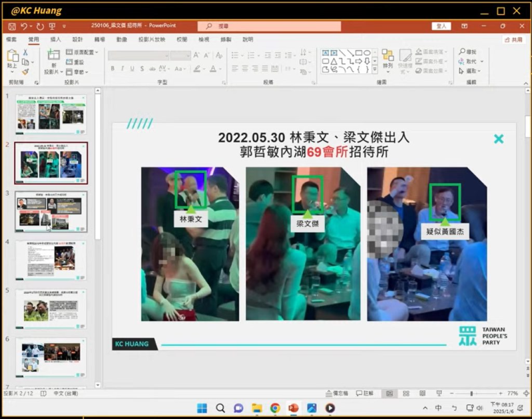Open Google Chrome from the taskbar
This screenshot has width=532, height=419.
pos(275,408)
